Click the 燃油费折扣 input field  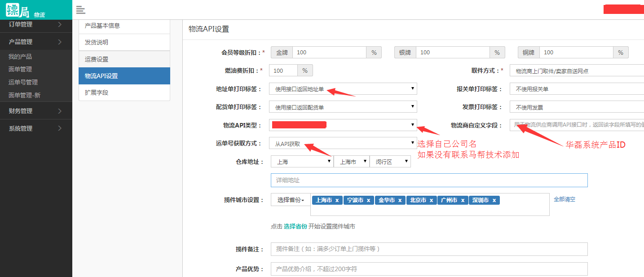[x=283, y=70]
